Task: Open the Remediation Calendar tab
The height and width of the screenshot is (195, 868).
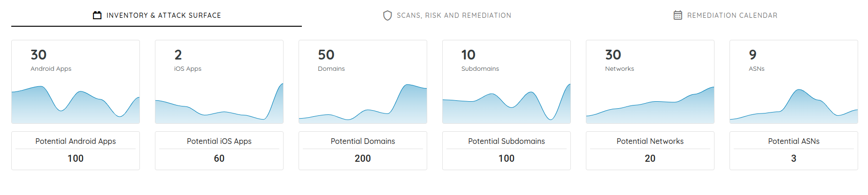Action: click(x=725, y=15)
